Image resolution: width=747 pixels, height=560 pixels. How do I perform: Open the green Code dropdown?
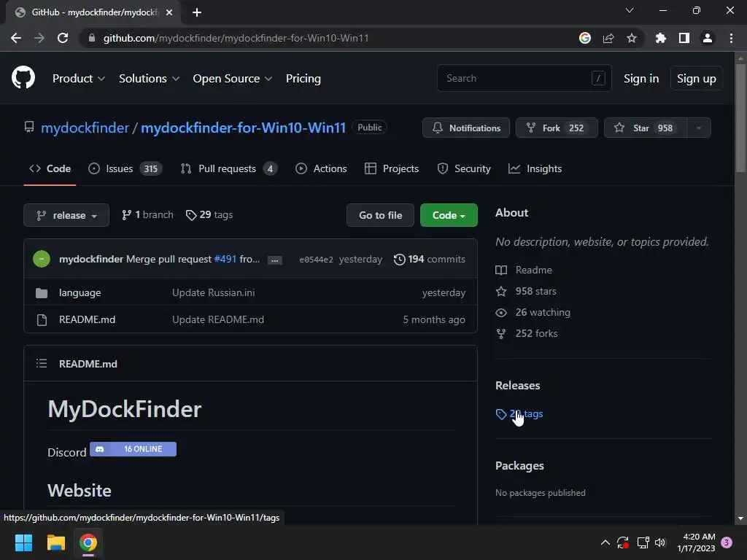(x=449, y=215)
